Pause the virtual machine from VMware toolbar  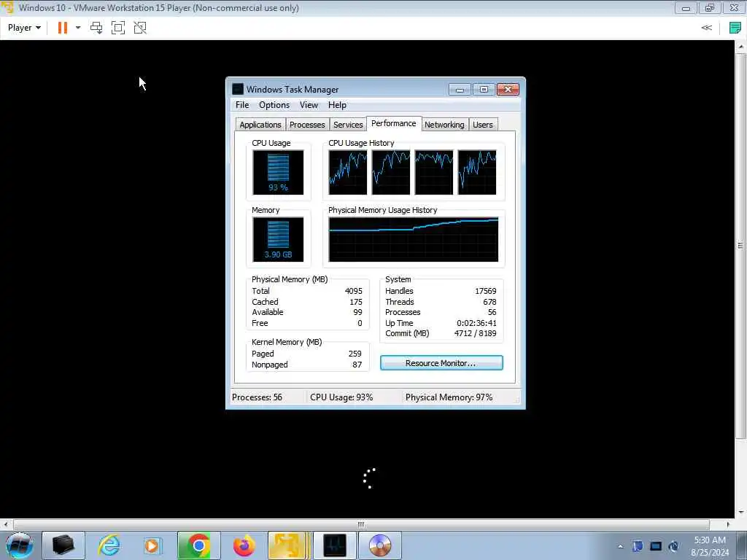[63, 28]
